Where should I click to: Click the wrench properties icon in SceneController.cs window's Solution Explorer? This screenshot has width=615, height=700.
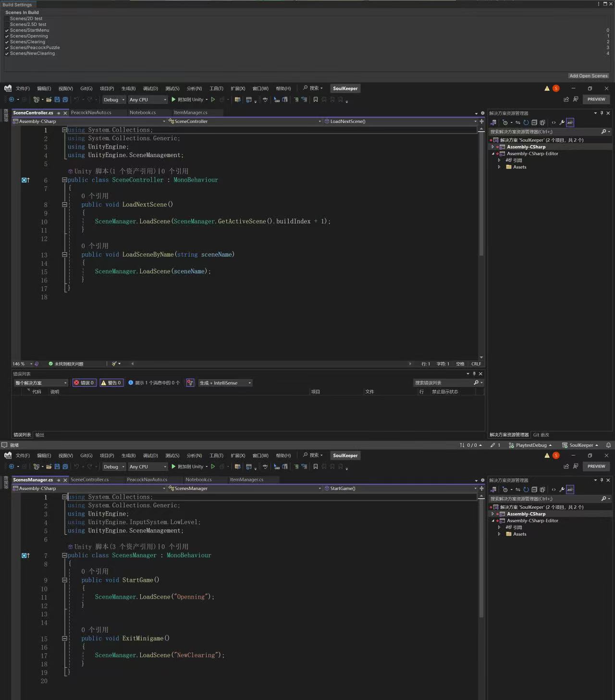562,123
